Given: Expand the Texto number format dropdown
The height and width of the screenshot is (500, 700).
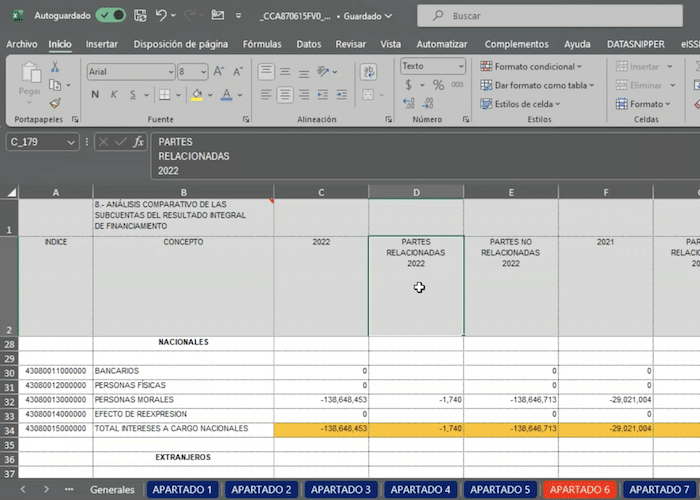Looking at the screenshot, I should tap(460, 66).
